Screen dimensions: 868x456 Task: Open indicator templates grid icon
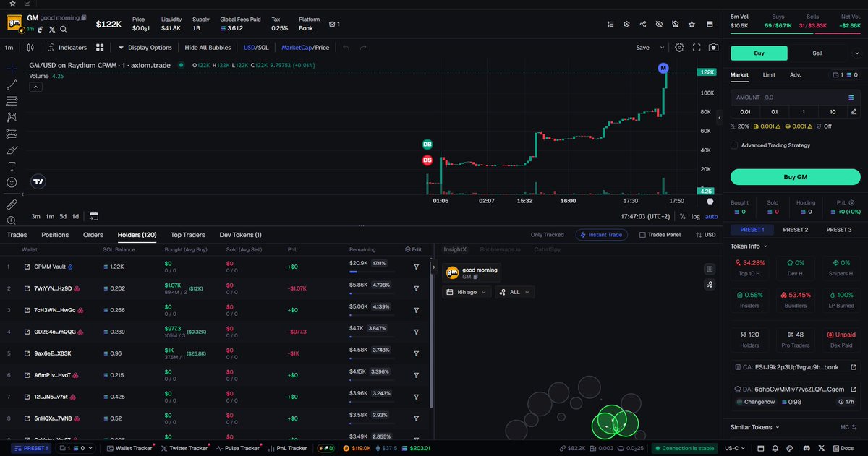point(101,48)
